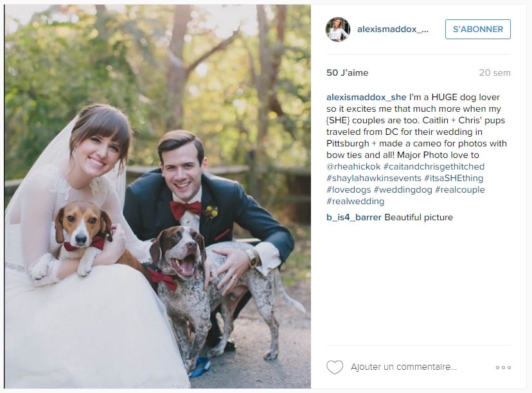Image resolution: width=532 pixels, height=393 pixels.
Task: Focus the Ajouter un commentaire field
Action: click(403, 367)
